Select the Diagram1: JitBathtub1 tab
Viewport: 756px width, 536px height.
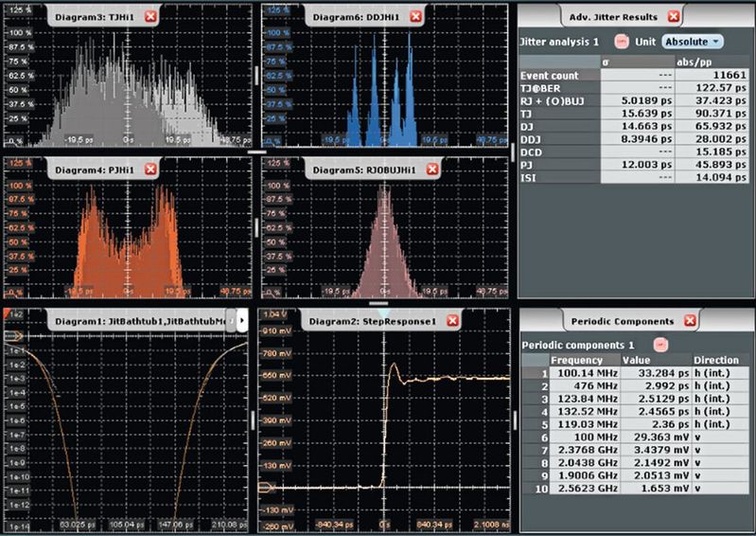click(140, 321)
